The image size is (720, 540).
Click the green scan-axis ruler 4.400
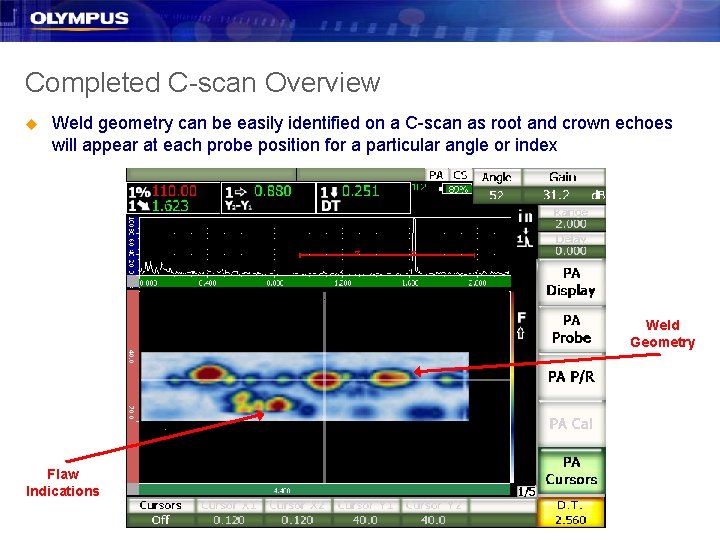[325, 490]
